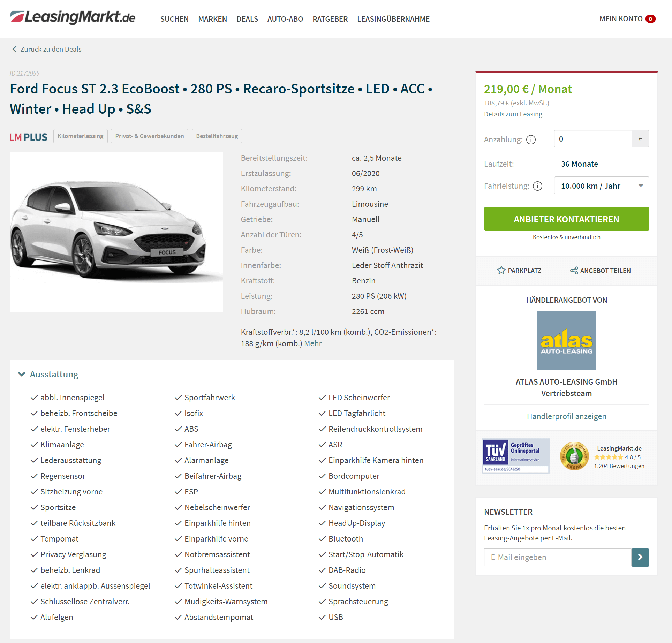
Task: Click the Parkplatz star icon
Action: 501,270
